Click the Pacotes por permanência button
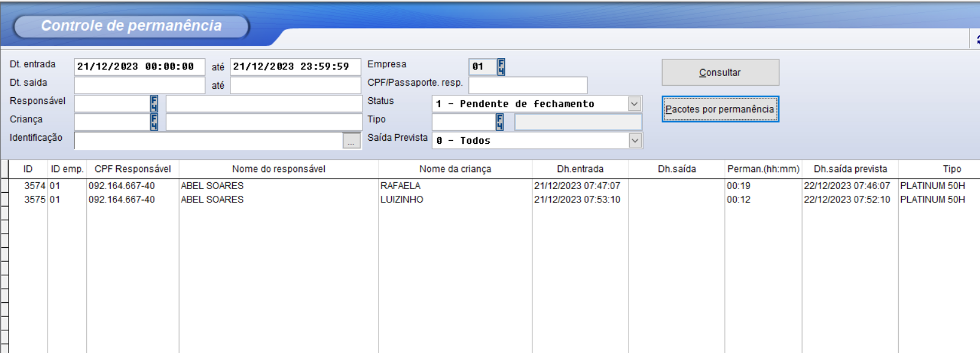The image size is (980, 353). click(x=720, y=109)
